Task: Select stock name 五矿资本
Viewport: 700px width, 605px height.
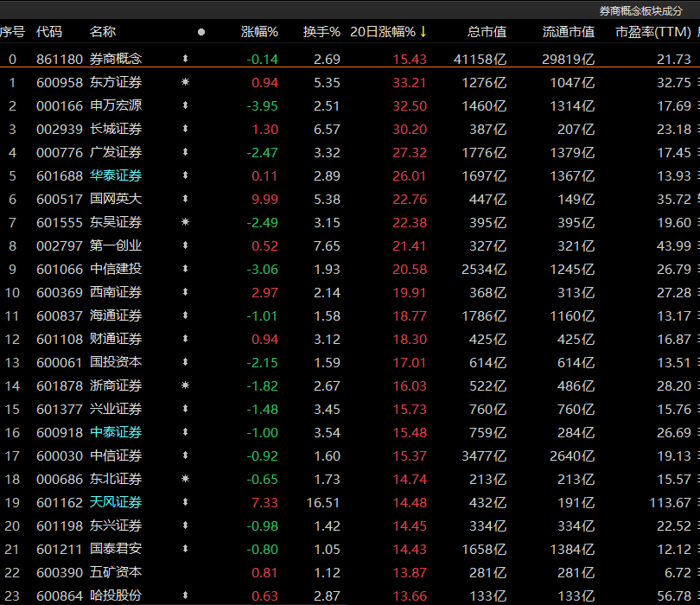Action: click(116, 572)
